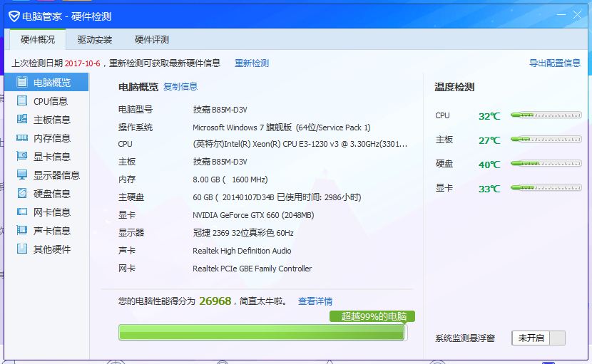
Task: Click the CPU temperature 32℃ value
Action: click(x=489, y=116)
